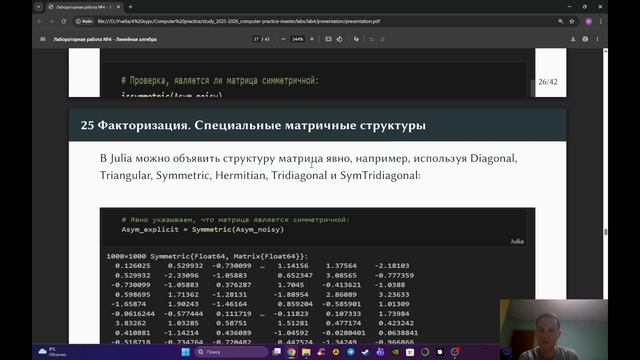Open the file site info chip
This screenshot has height=360, width=640.
(84, 21)
